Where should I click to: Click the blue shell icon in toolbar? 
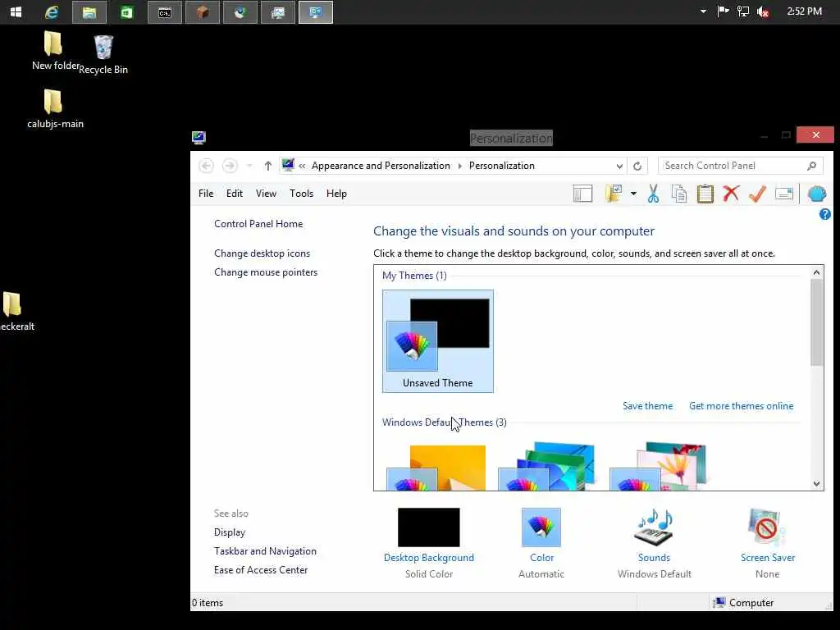click(x=816, y=194)
